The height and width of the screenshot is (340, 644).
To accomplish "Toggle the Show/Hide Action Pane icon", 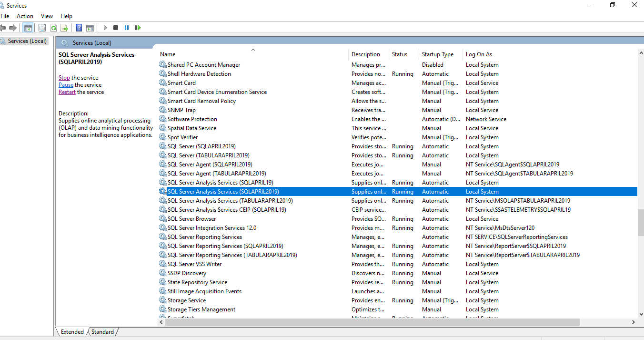I will (x=90, y=28).
